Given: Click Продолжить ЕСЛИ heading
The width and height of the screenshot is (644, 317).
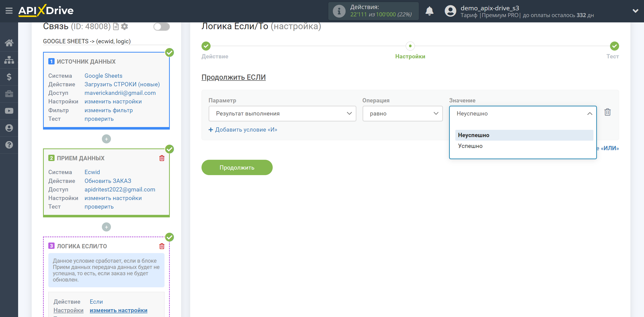Looking at the screenshot, I should (233, 77).
